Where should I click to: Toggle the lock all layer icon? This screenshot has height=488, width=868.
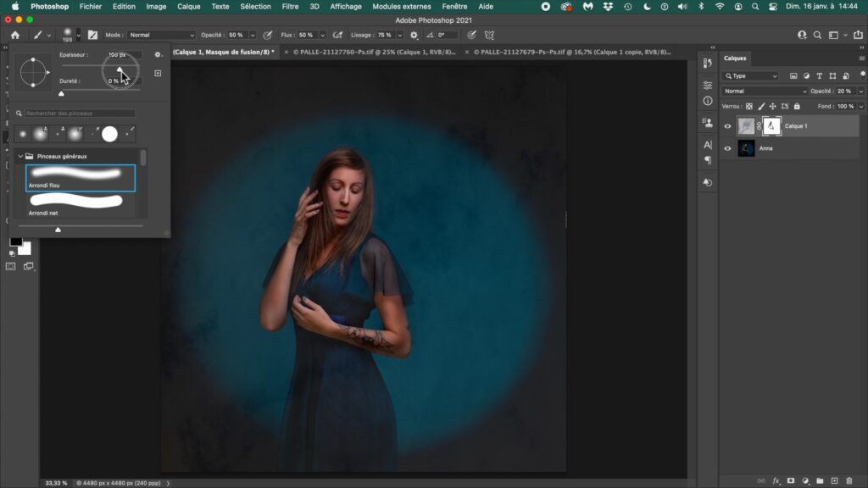tap(796, 106)
